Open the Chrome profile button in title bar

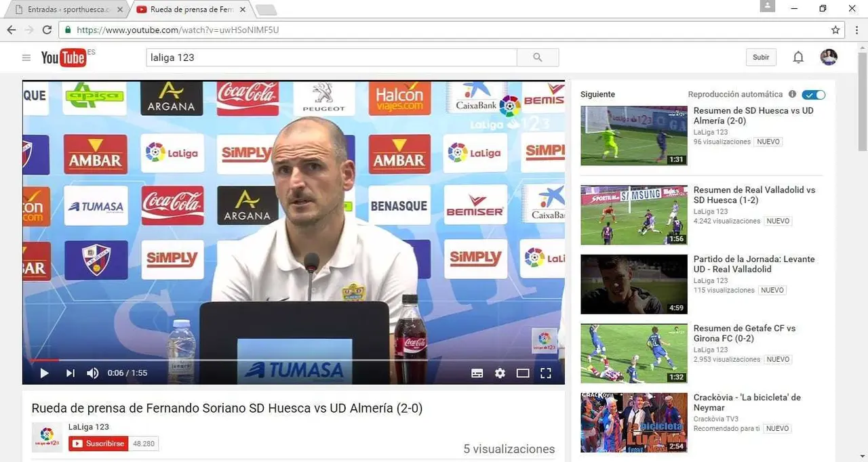click(768, 6)
